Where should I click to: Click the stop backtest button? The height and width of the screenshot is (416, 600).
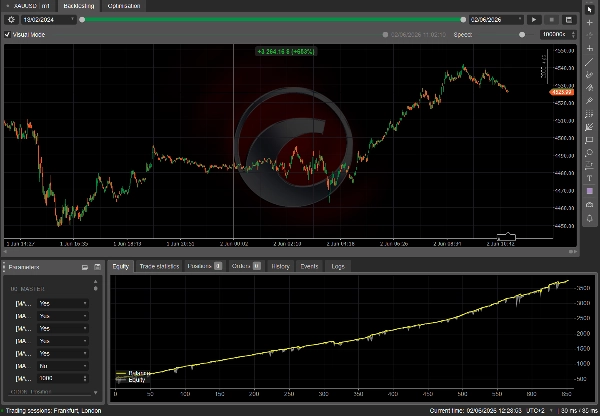551,20
